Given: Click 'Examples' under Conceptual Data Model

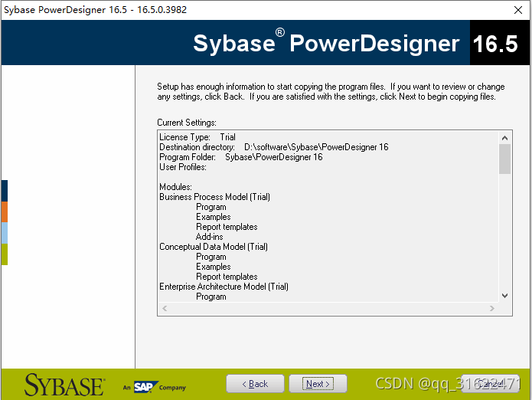Looking at the screenshot, I should (214, 267).
